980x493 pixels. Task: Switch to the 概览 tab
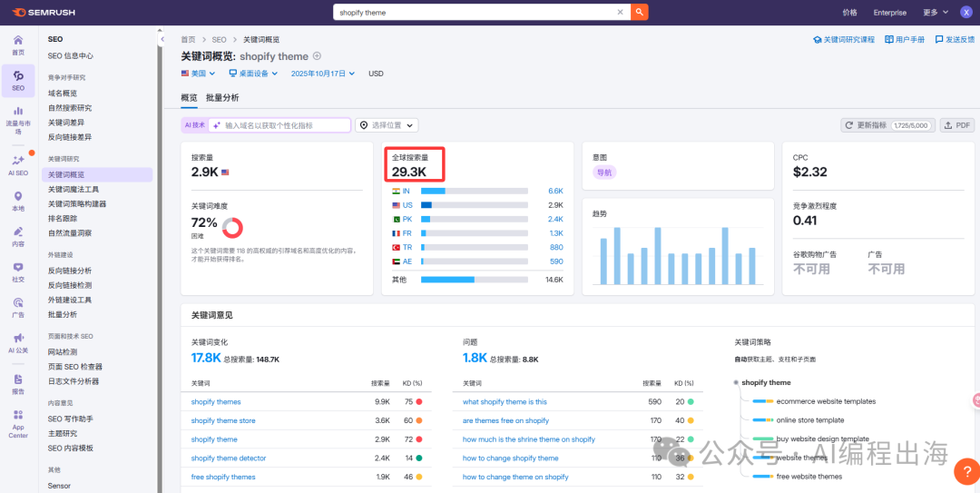click(x=189, y=97)
